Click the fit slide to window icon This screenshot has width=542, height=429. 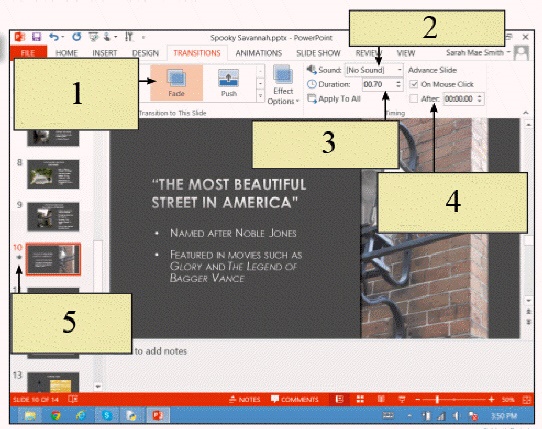tap(526, 400)
